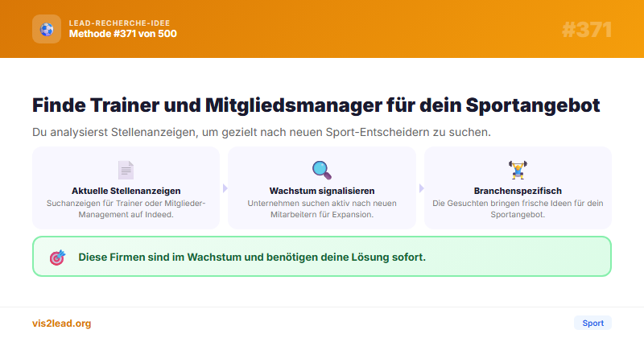Open the vis2lead.org link
Image resolution: width=644 pixels, height=338 pixels.
tap(62, 324)
